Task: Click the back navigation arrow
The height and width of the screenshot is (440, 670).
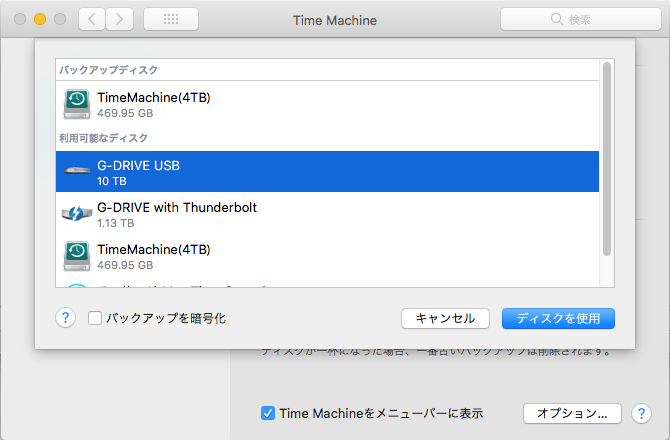Action: (x=92, y=19)
